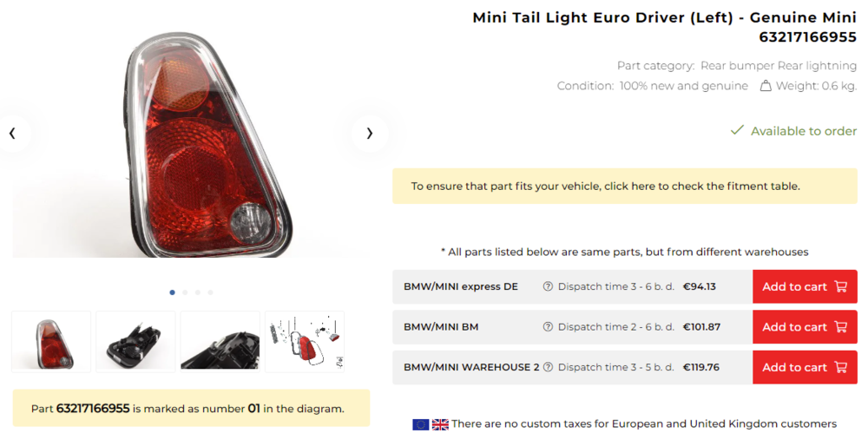868x446 pixels.
Task: Add BMW/MINI BM offer to cart
Action: coord(804,327)
